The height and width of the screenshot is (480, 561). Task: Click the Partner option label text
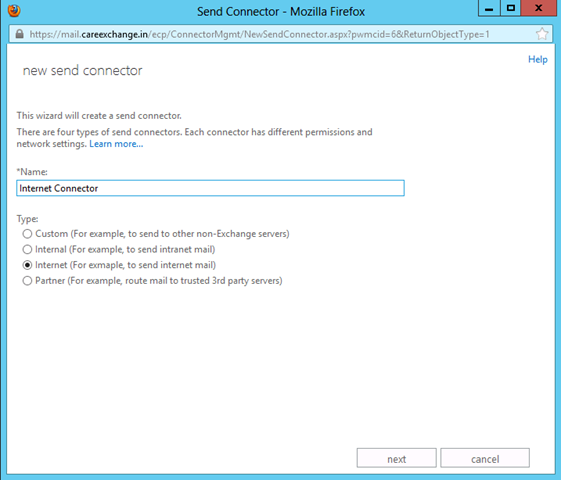click(158, 281)
